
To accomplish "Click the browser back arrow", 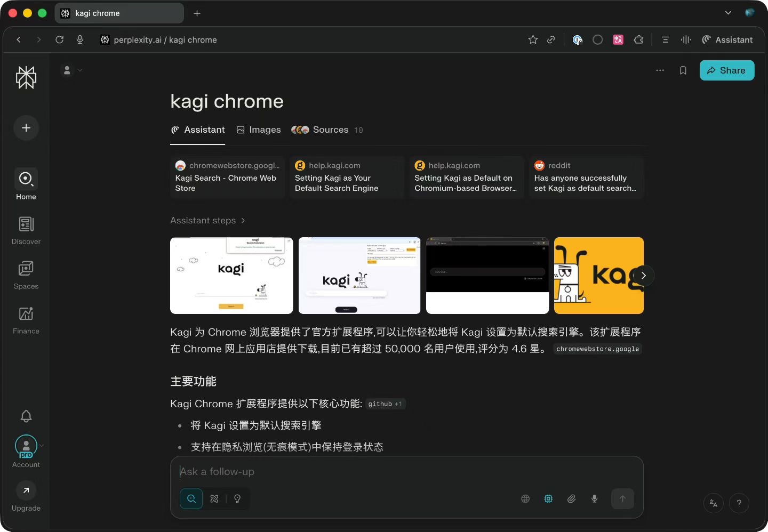I will pos(19,39).
